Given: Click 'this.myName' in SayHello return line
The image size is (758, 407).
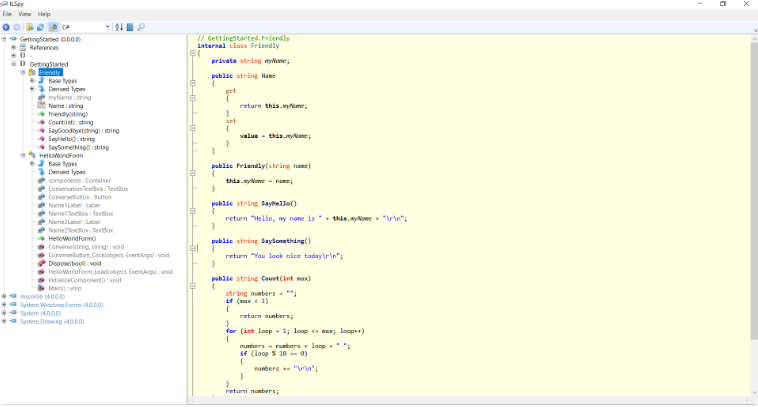Looking at the screenshot, I should coord(352,218).
